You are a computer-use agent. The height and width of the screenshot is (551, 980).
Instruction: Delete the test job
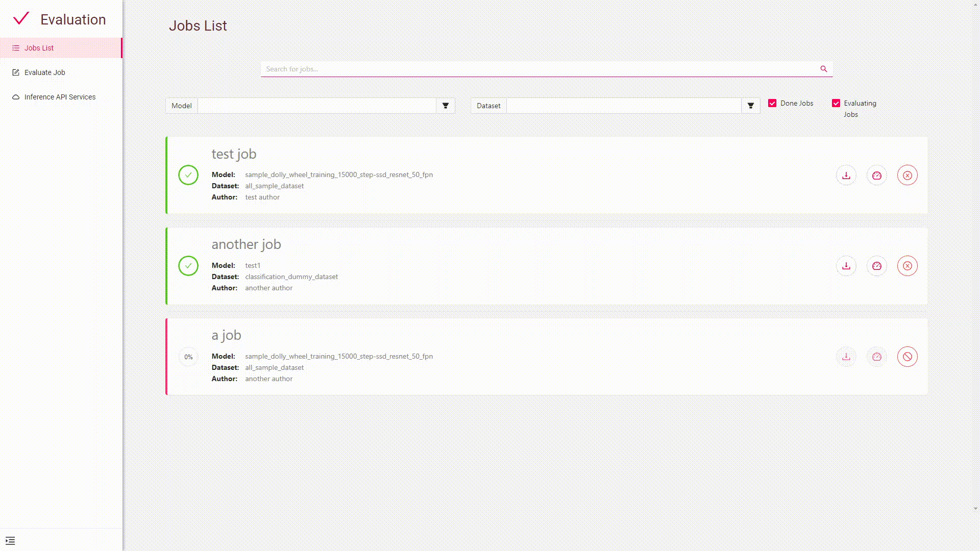(907, 176)
